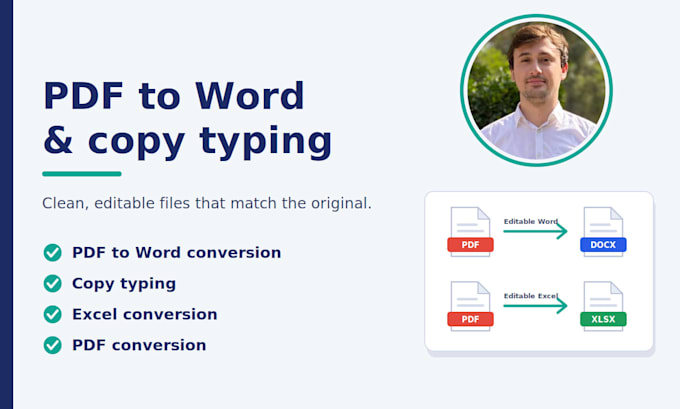Image resolution: width=680 pixels, height=409 pixels.
Task: Click the arrow under Editable Excel
Action: [535, 305]
